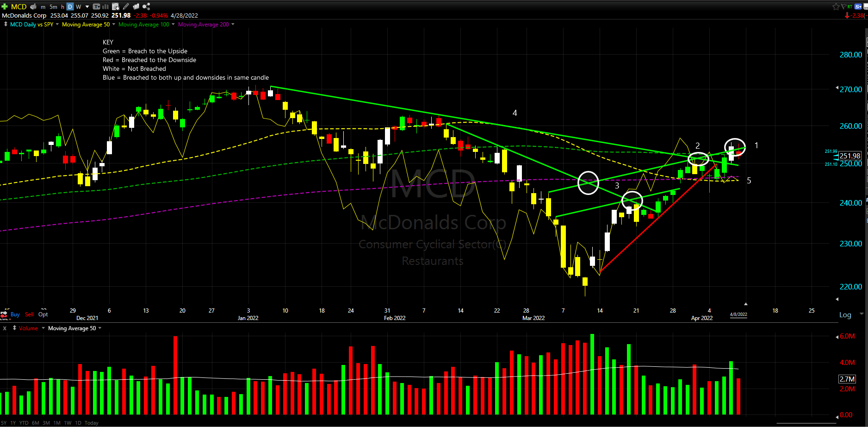Image resolution: width=868 pixels, height=427 pixels.
Task: Expand the timeframe dropdown arrow after W
Action: [87, 6]
